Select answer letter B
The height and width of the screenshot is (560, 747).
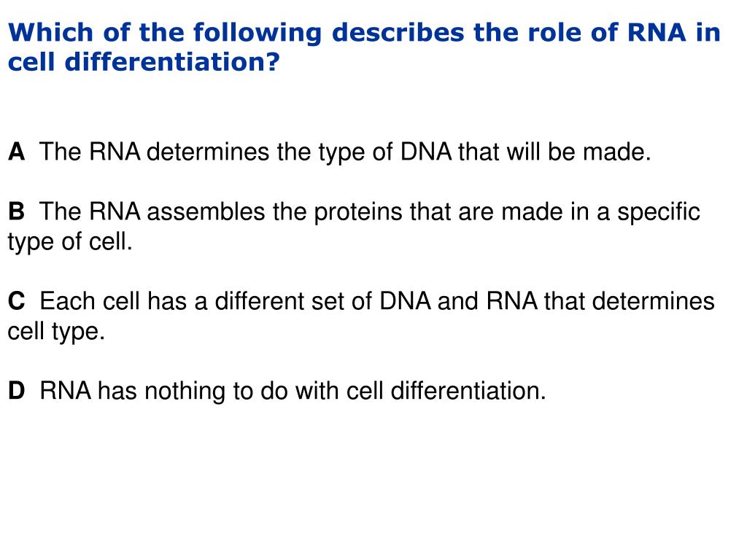click(x=16, y=211)
